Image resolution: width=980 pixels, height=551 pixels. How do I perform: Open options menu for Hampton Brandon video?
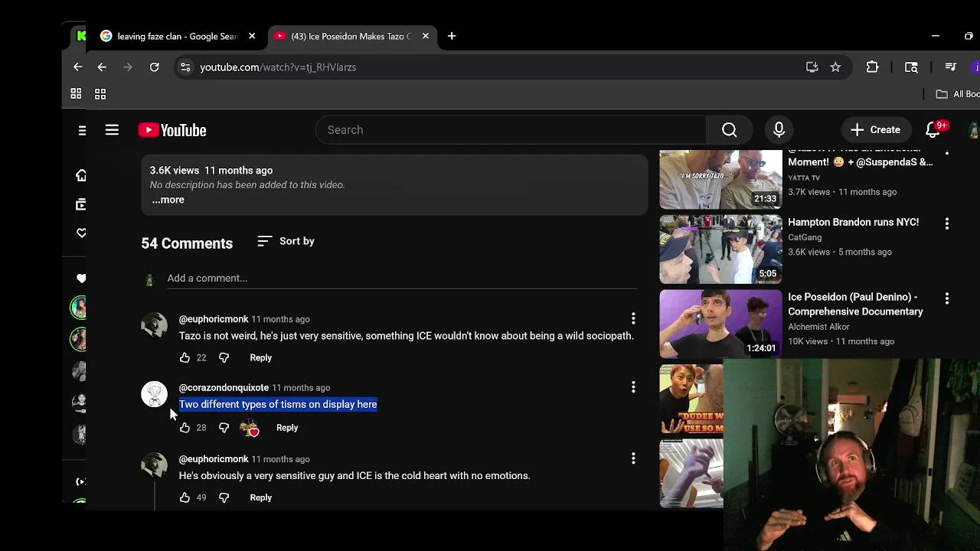(947, 223)
